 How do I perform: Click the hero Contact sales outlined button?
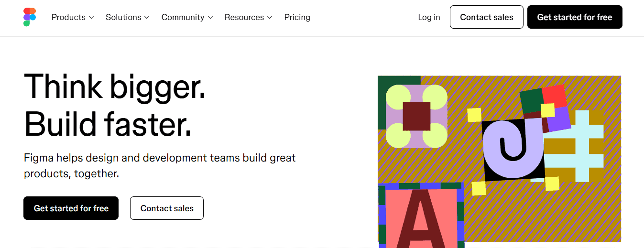pos(167,208)
